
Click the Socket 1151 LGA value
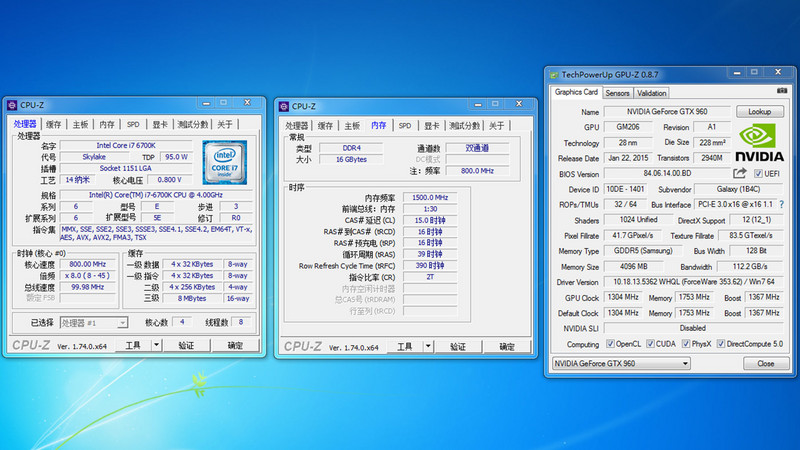click(126, 168)
